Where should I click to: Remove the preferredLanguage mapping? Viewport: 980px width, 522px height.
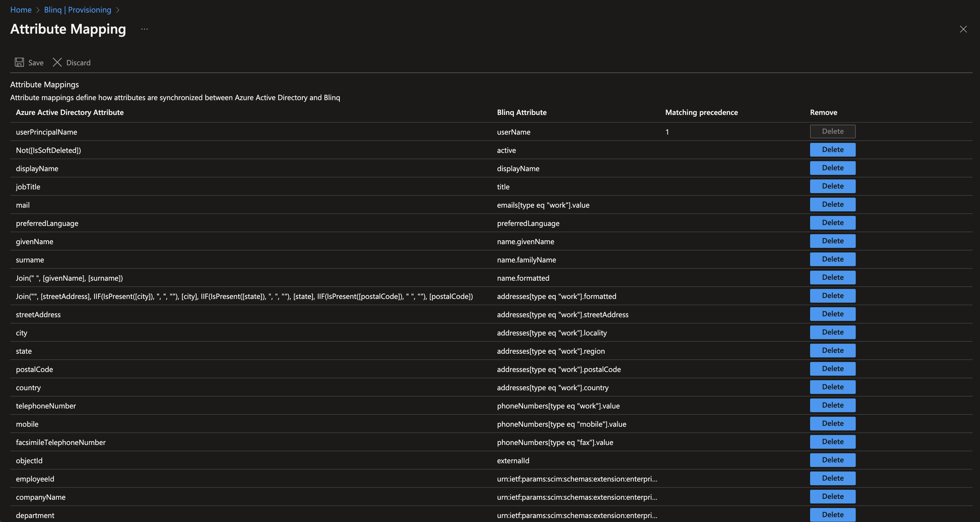click(832, 223)
